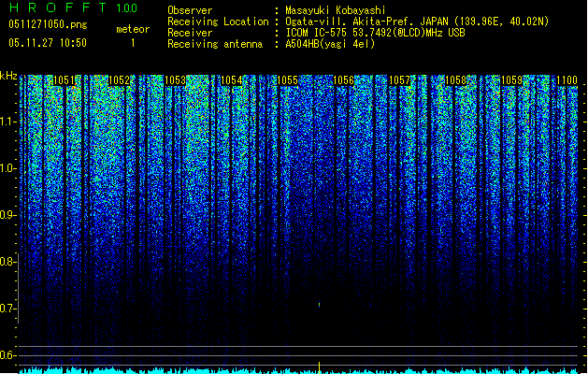588x374 pixels.
Task: Click the 'meteor' count label
Action: pyautogui.click(x=133, y=29)
